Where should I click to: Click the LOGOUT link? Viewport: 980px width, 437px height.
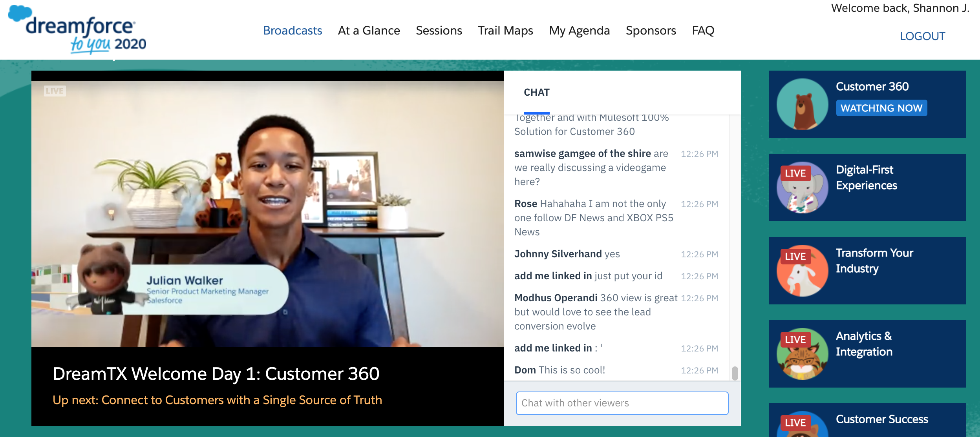click(922, 36)
